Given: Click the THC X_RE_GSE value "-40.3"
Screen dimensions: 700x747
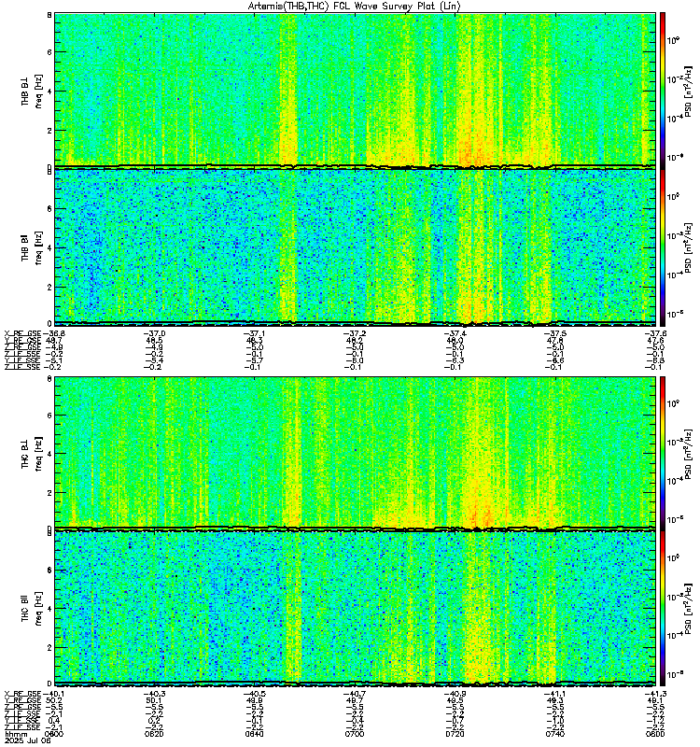Looking at the screenshot, I should pos(154,694).
